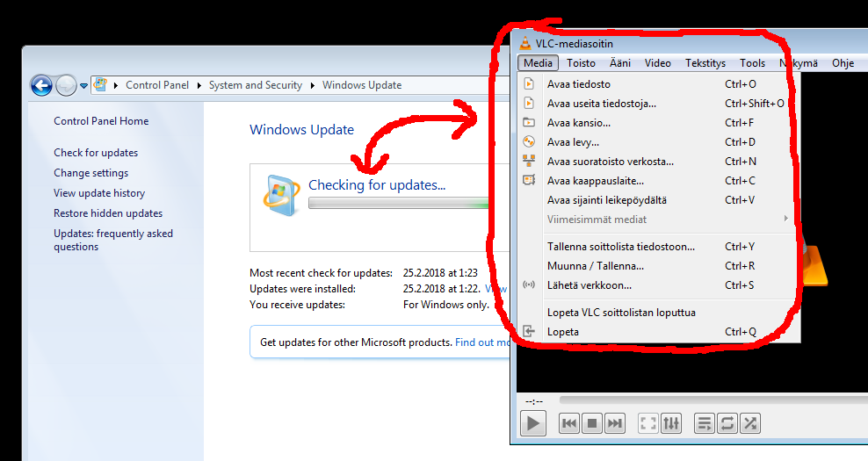
Task: Click Control Panel breadcrumb
Action: tap(157, 85)
